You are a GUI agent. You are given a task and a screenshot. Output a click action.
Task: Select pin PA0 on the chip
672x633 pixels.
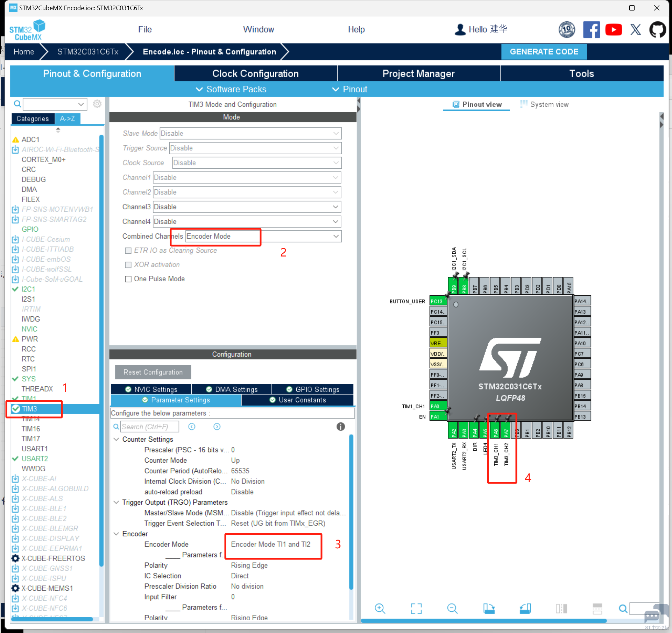point(438,406)
